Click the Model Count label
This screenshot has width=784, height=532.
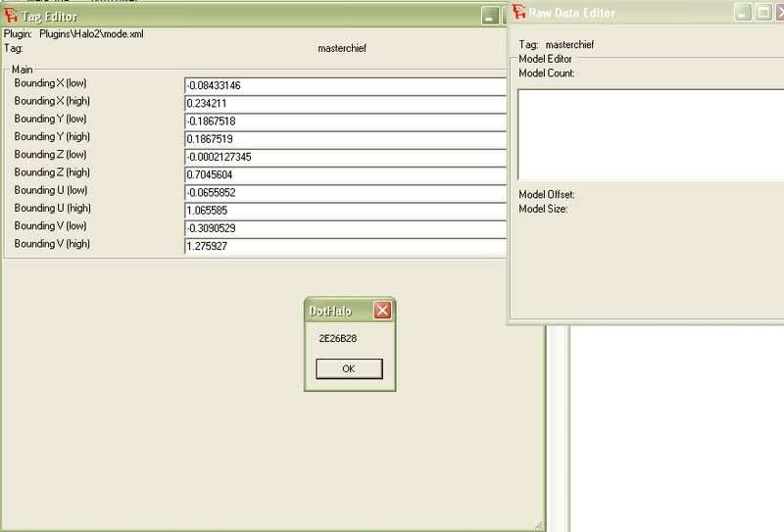pos(547,73)
